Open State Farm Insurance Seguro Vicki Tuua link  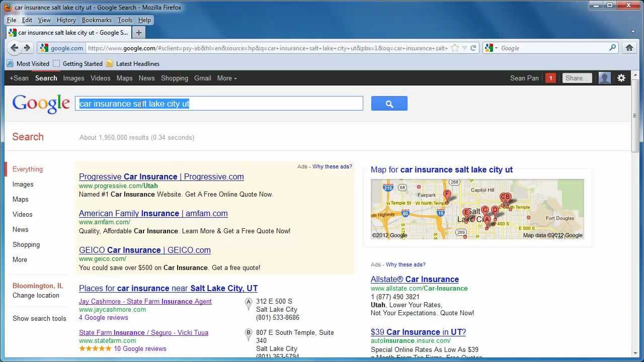click(143, 332)
